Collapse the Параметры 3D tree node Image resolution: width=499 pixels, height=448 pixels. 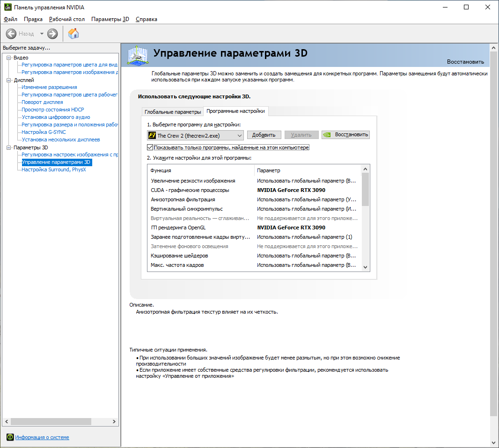pyautogui.click(x=8, y=147)
